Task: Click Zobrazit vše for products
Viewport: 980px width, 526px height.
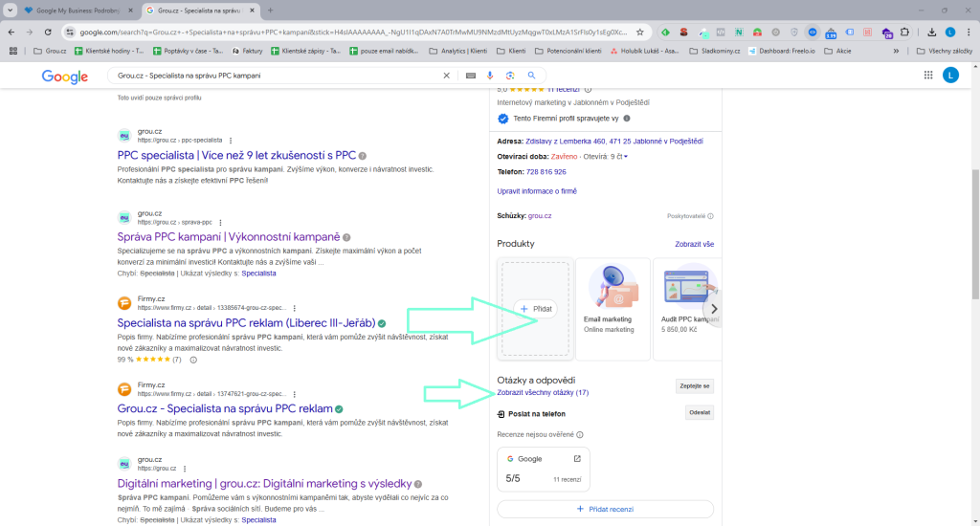Action: coord(694,244)
